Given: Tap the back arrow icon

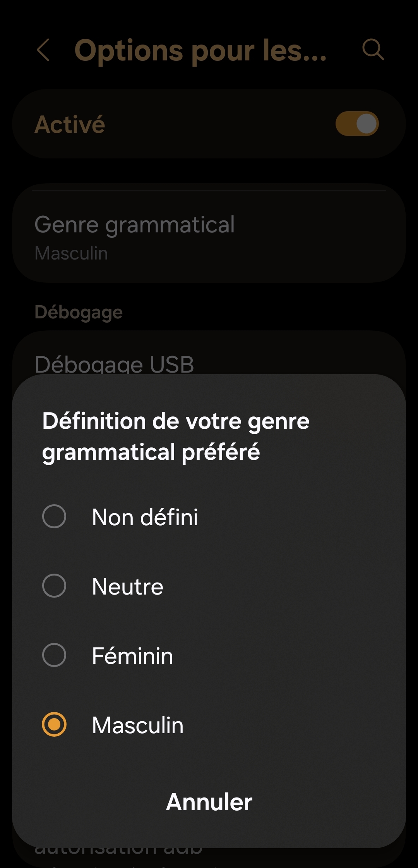Looking at the screenshot, I should pos(43,50).
